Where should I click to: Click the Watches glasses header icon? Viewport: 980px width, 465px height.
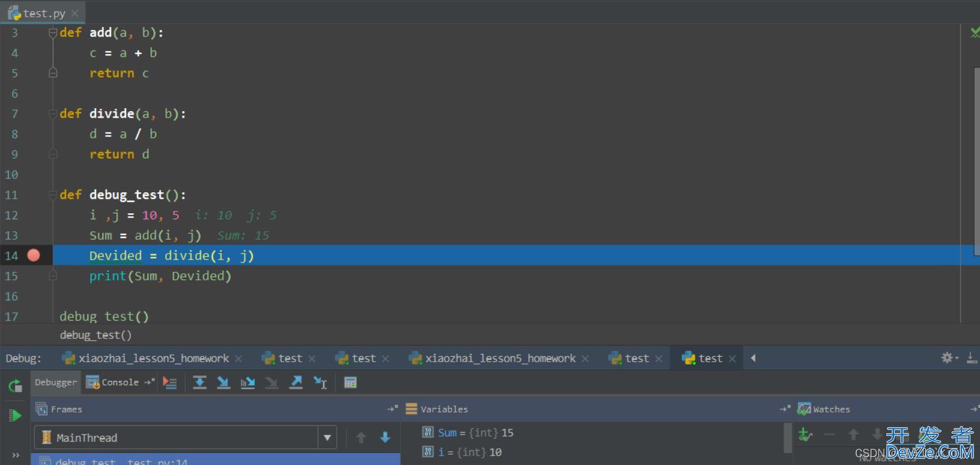(804, 409)
